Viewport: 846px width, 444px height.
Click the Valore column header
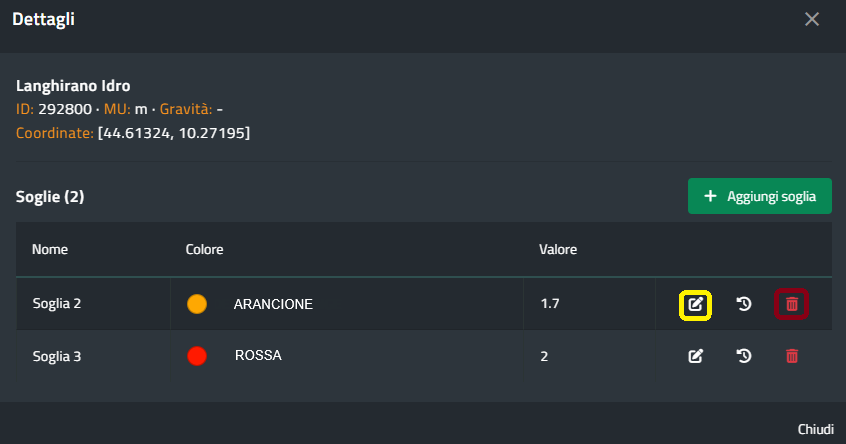point(558,249)
